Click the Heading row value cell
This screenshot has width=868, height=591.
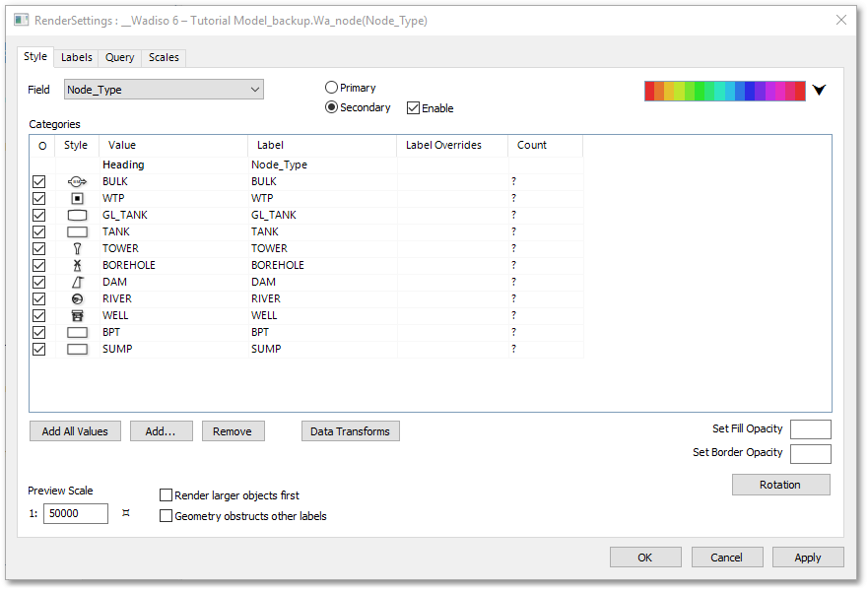pos(173,164)
